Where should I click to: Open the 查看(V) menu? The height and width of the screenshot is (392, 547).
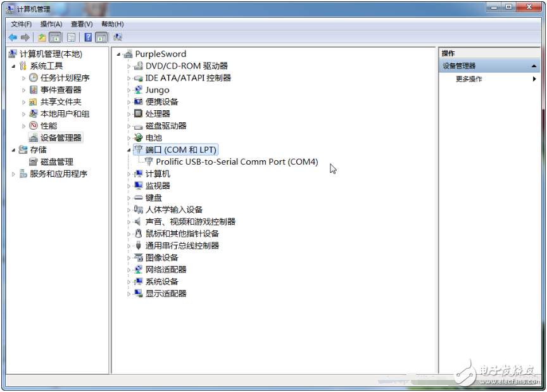click(82, 24)
